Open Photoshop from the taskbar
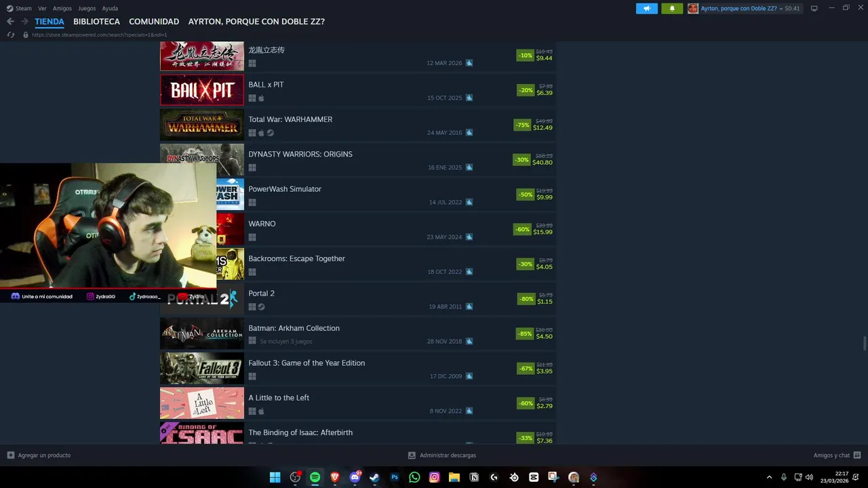This screenshot has height=488, width=868. point(395,477)
